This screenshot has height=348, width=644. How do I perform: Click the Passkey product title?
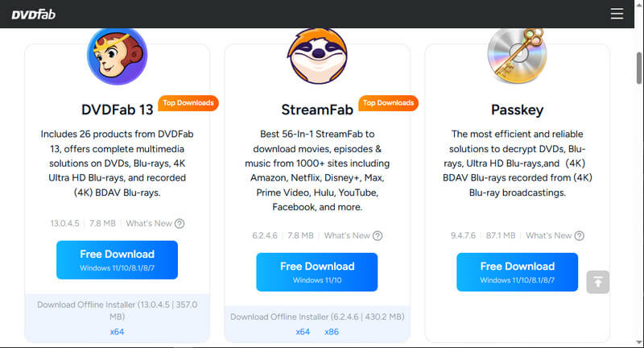(x=517, y=110)
